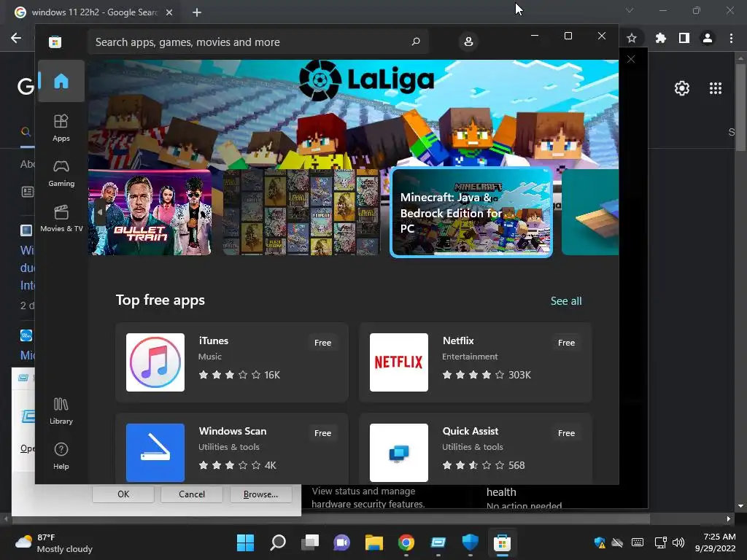
Task: Open File Explorer on taskbar
Action: click(374, 542)
